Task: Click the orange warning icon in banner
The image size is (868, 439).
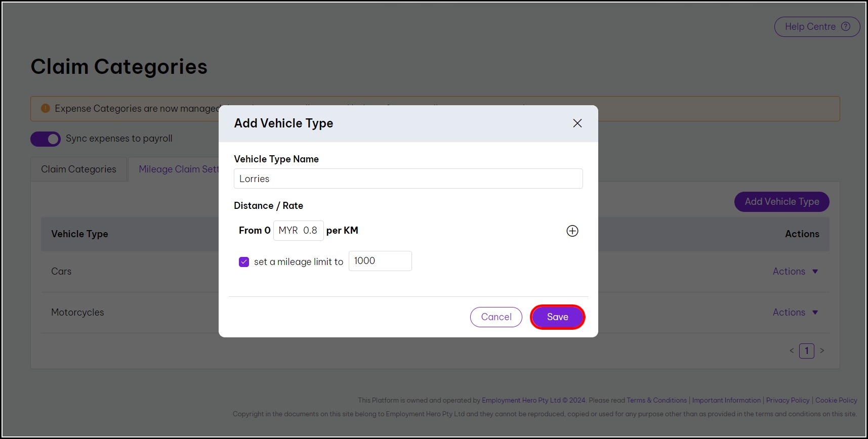Action: pos(45,108)
